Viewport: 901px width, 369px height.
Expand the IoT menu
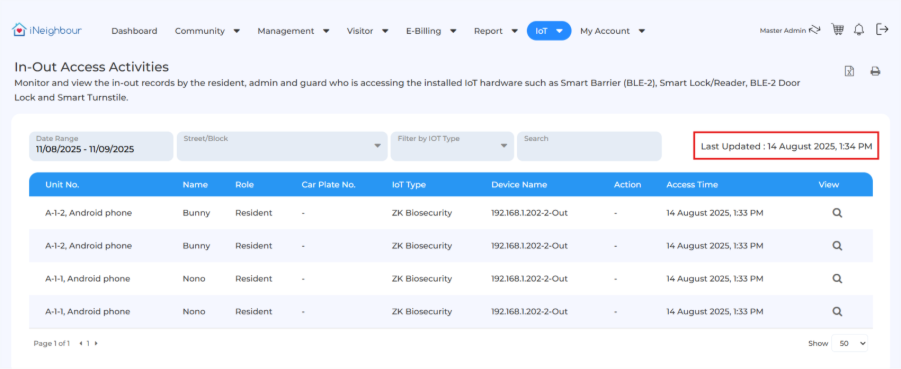(549, 31)
